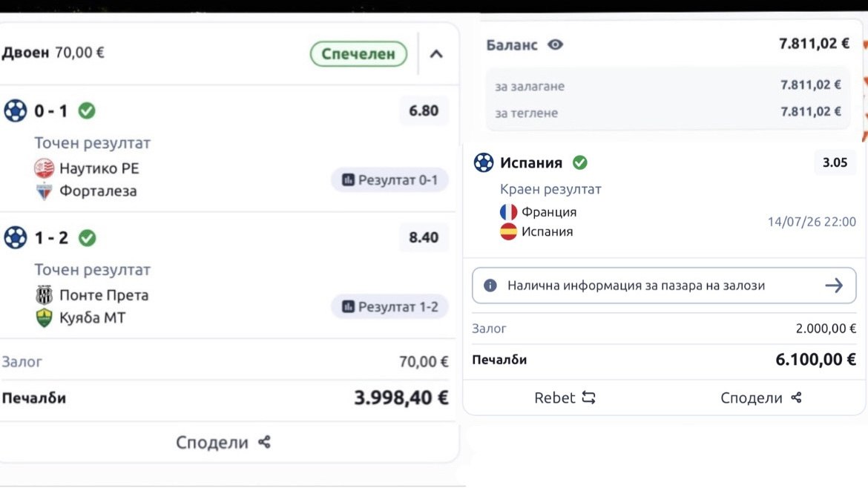This screenshot has width=868, height=488.
Task: Click the 3.05 odds value for Испания
Action: pyautogui.click(x=835, y=162)
